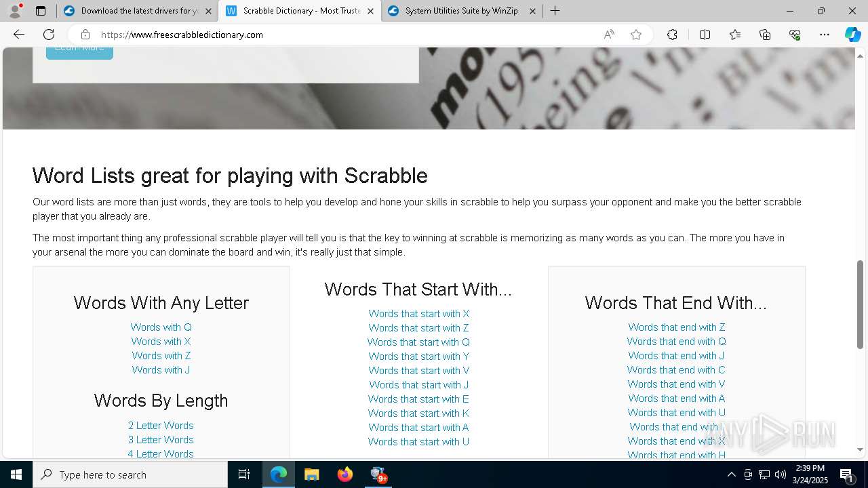Open the Browser essentials heart icon

[795, 35]
